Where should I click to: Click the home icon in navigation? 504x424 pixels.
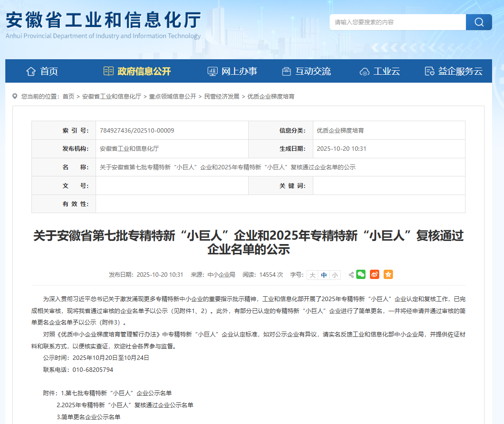click(x=31, y=71)
